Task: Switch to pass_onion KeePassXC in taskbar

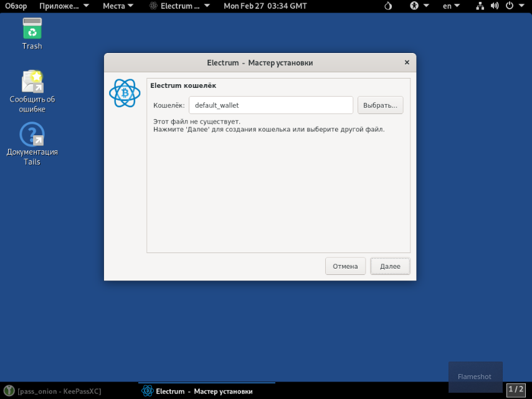Action: [59, 392]
